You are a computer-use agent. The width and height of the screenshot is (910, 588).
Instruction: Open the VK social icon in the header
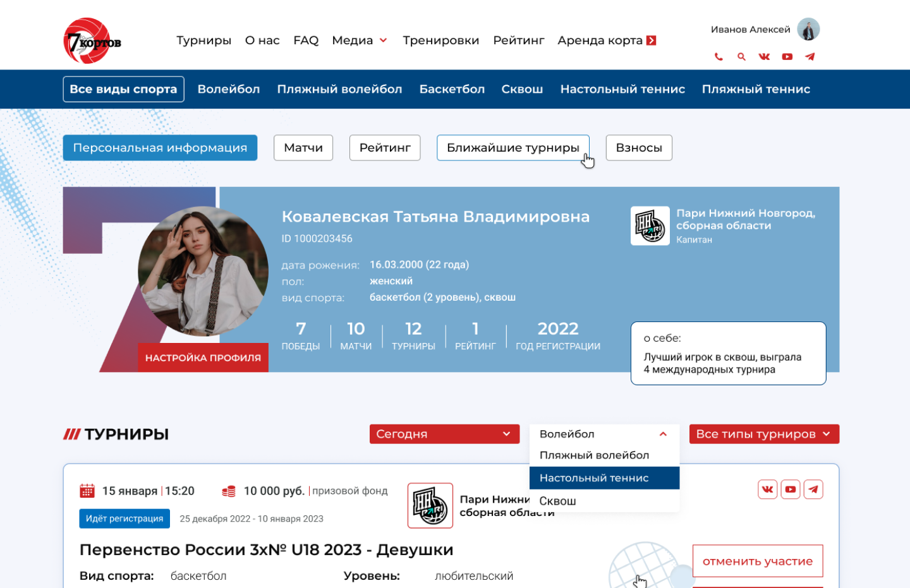(763, 56)
